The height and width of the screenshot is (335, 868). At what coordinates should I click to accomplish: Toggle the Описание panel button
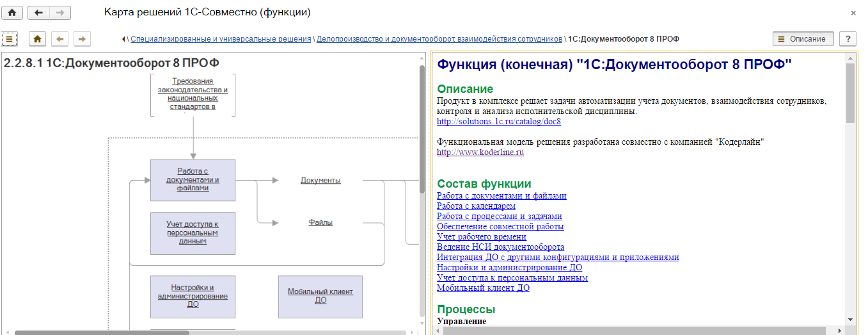click(803, 39)
